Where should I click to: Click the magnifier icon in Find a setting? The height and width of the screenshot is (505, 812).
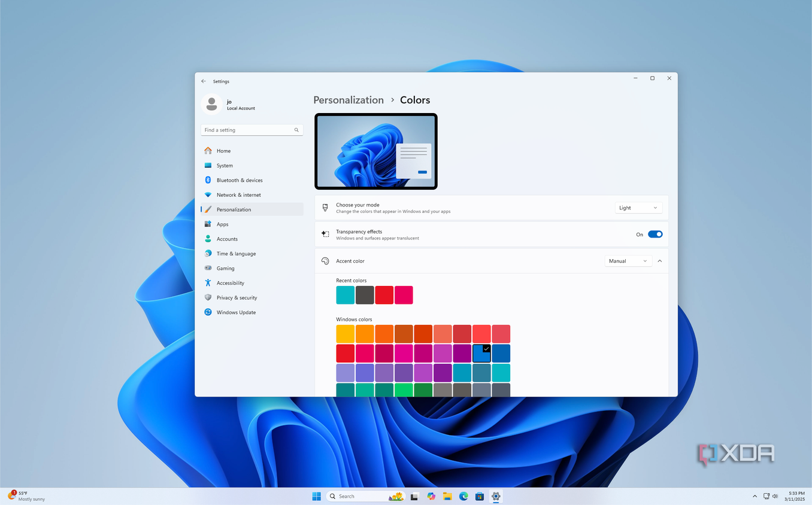coord(296,130)
